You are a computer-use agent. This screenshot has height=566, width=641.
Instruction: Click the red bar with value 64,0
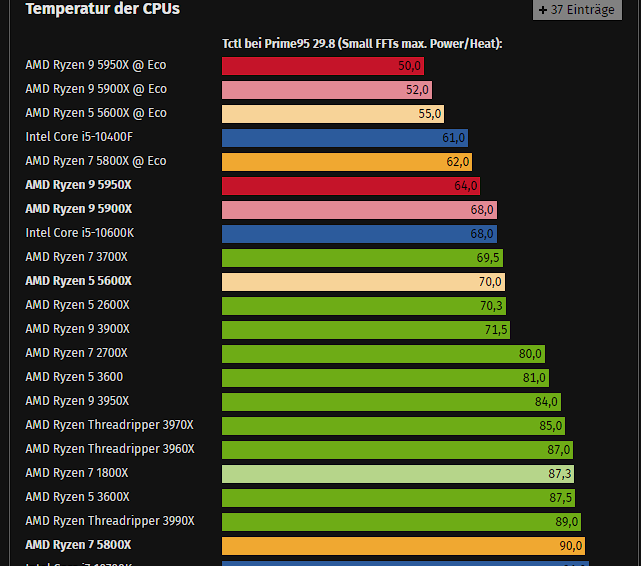pyautogui.click(x=351, y=186)
